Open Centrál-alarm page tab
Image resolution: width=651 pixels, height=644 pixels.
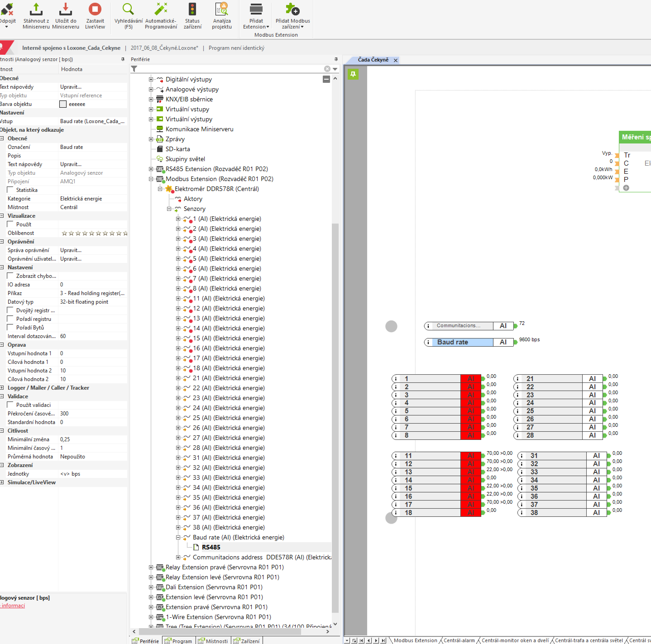459,641
